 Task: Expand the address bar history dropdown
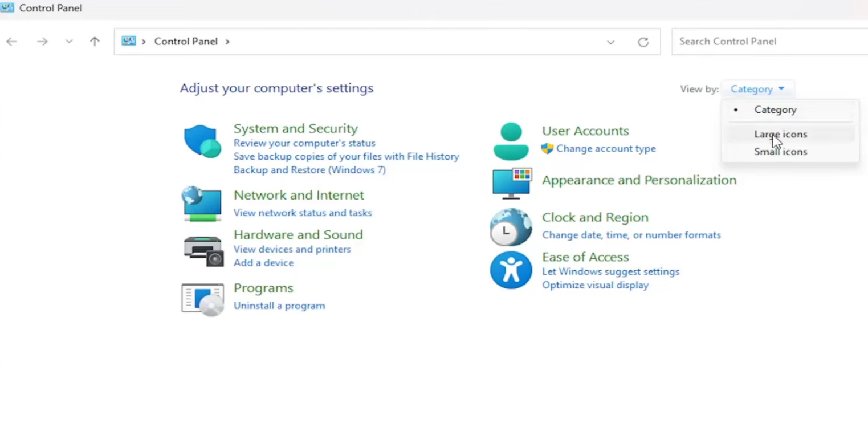click(x=610, y=42)
